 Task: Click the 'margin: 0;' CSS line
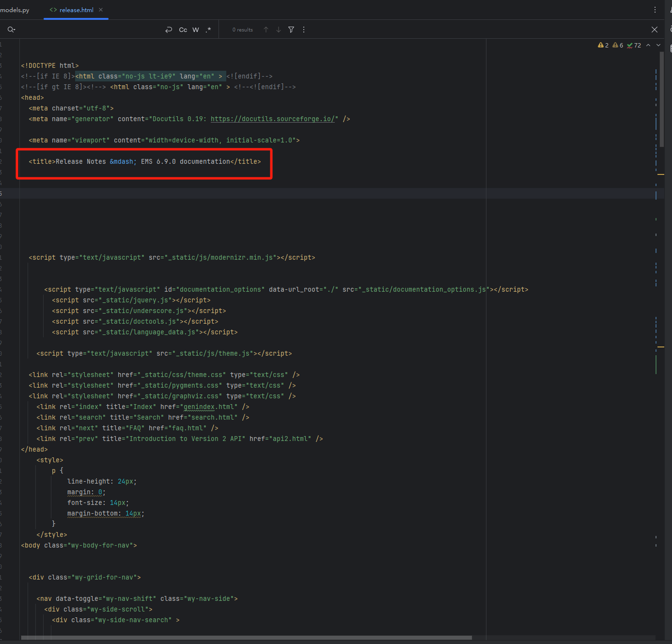(87, 492)
